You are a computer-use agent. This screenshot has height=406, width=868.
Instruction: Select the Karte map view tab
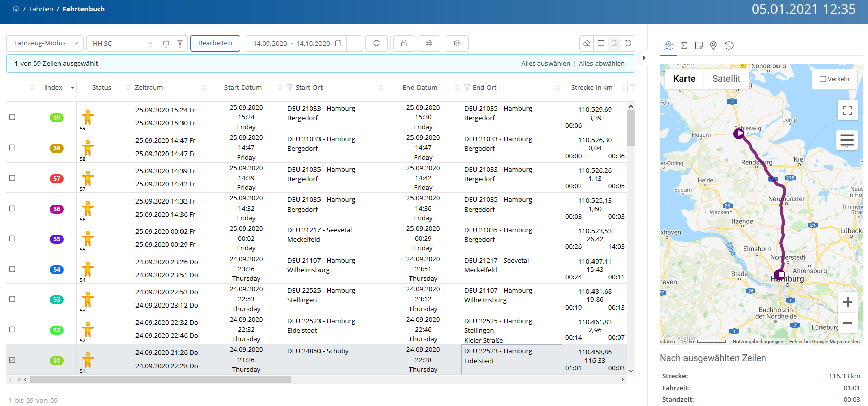click(684, 79)
